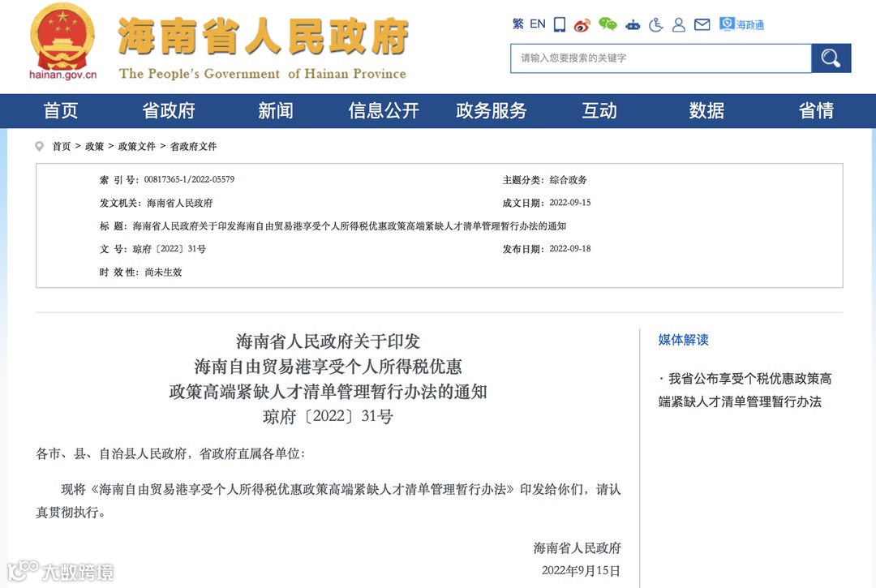Open the mobile version phone icon
This screenshot has height=588, width=876.
pos(559,24)
